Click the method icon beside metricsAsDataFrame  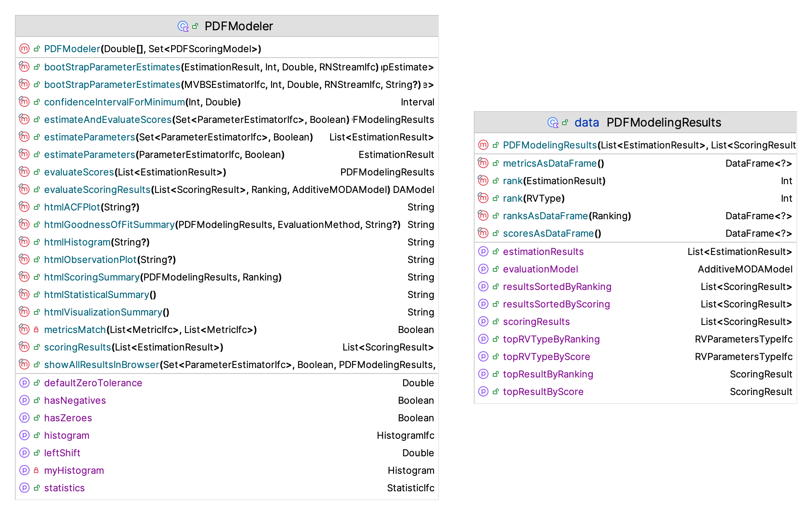483,163
